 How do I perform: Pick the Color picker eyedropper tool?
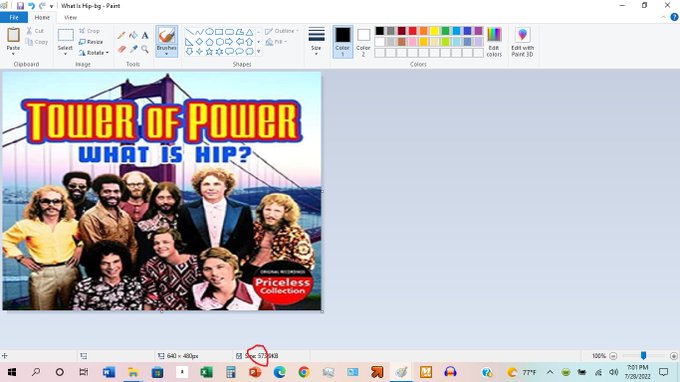coord(133,49)
